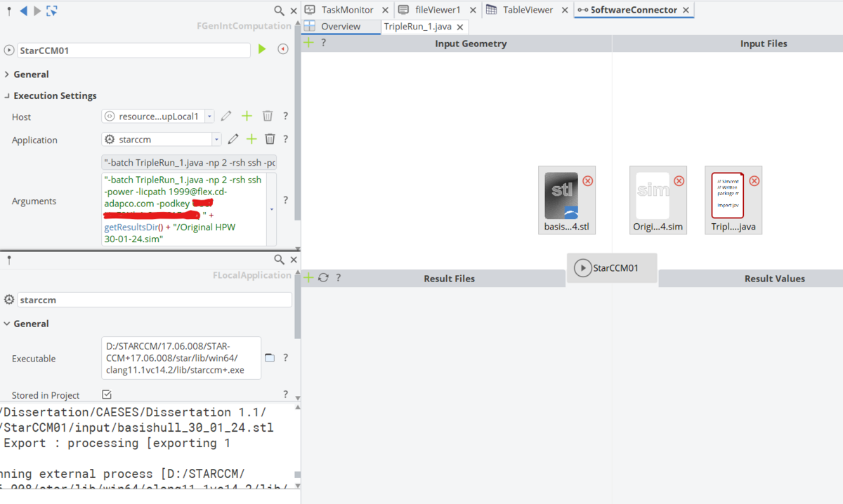Select the TripleRun_1.java sub-tab

[x=418, y=27]
